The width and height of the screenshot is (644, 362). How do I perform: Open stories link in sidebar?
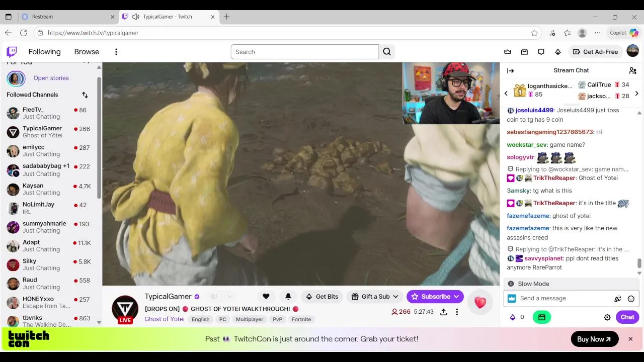pyautogui.click(x=51, y=78)
